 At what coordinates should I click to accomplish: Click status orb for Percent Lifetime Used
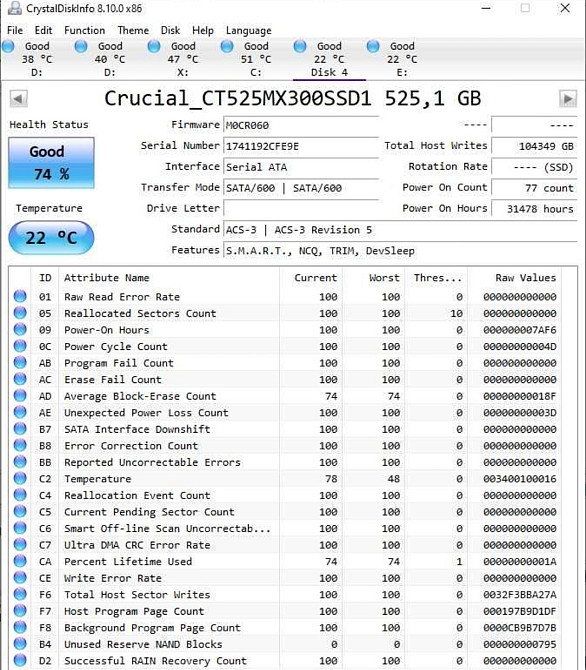[x=20, y=561]
